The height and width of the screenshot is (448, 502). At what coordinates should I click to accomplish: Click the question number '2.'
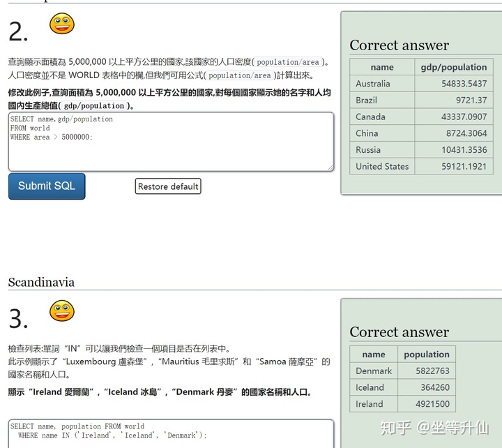pyautogui.click(x=18, y=31)
